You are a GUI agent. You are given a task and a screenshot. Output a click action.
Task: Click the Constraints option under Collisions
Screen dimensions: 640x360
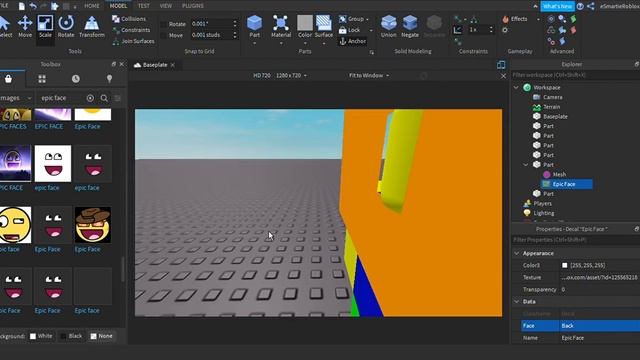[131, 30]
